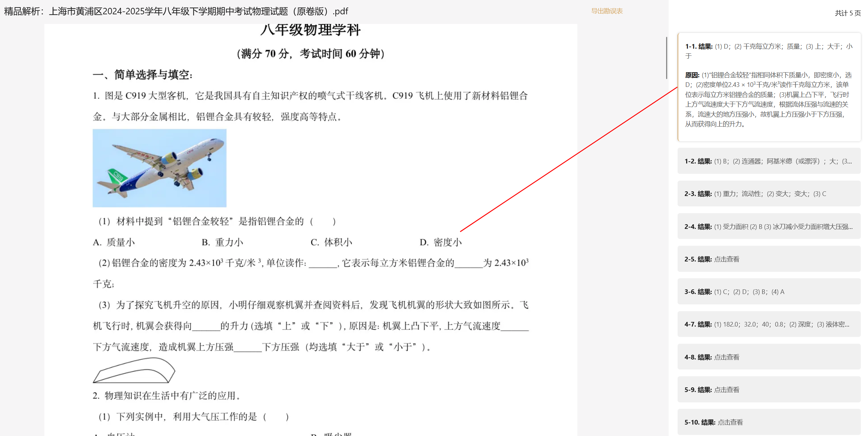Select the expanded 1-1 result card
Viewport: 868px width, 436px height.
[x=768, y=87]
